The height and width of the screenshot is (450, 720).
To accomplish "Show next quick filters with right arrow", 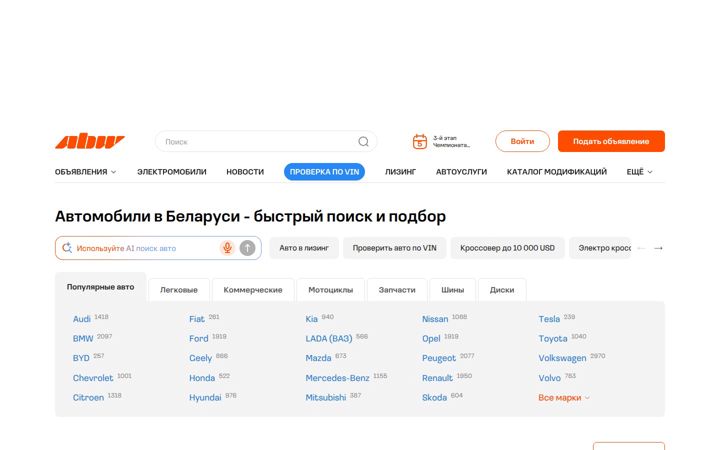I will pyautogui.click(x=658, y=248).
